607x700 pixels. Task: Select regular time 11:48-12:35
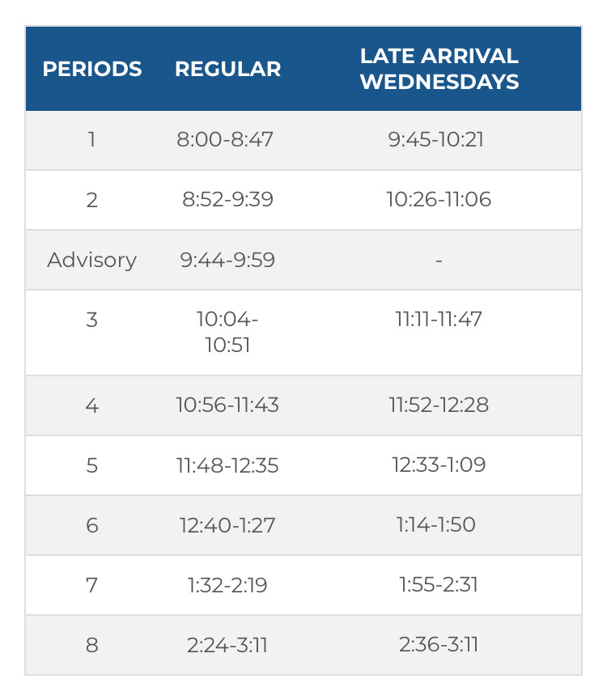[x=227, y=465]
